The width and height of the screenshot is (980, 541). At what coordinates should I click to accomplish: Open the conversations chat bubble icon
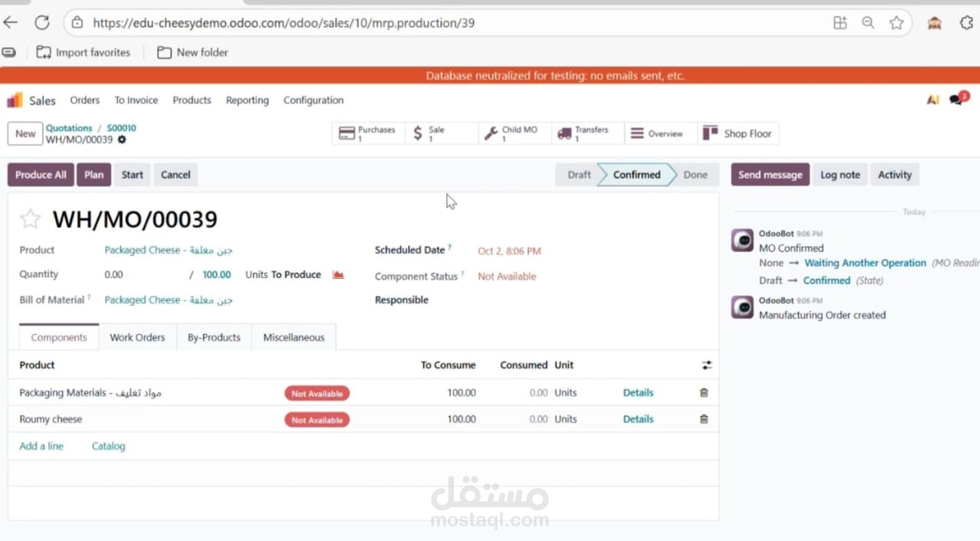coord(958,99)
